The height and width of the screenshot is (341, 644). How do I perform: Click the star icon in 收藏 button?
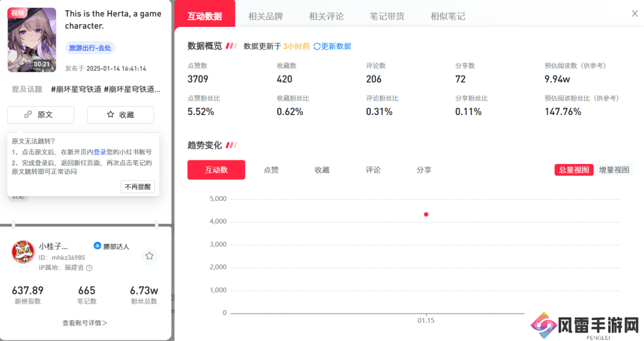[x=110, y=114]
